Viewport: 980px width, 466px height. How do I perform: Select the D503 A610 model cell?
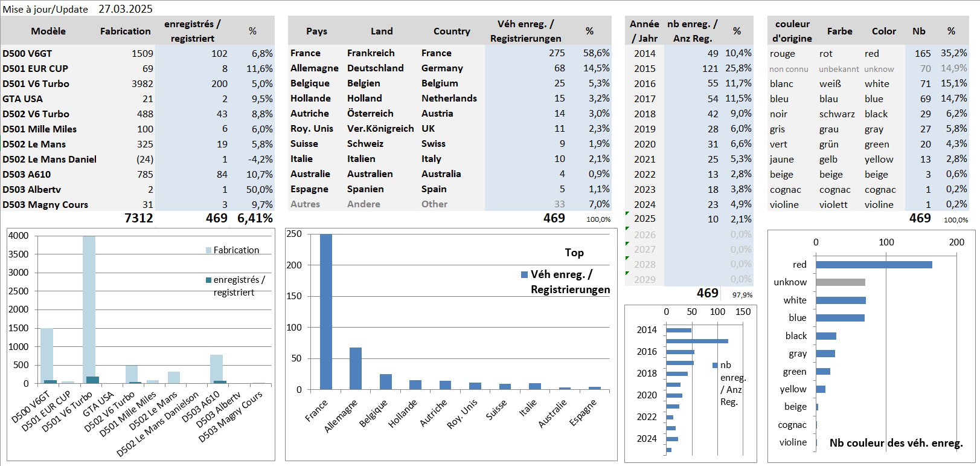coord(27,174)
